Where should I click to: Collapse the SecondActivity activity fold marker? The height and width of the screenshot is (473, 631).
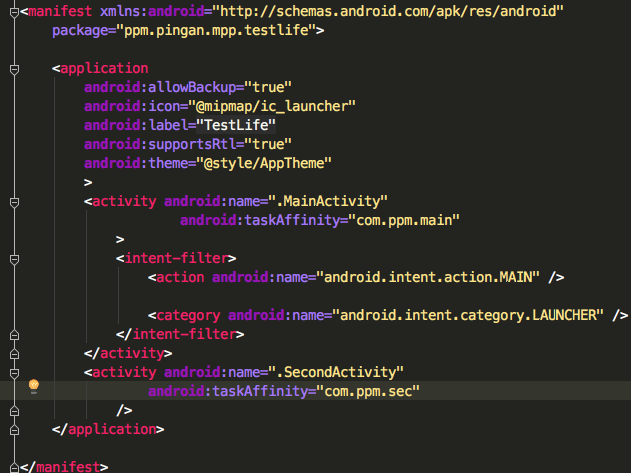click(14, 374)
